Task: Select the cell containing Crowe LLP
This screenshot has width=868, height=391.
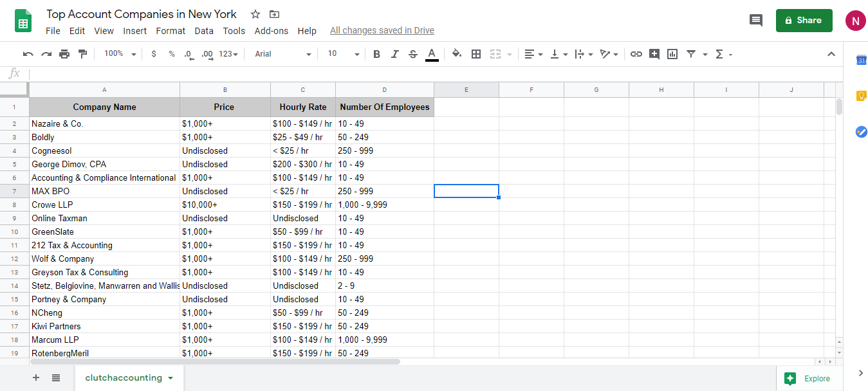Action: pos(104,205)
